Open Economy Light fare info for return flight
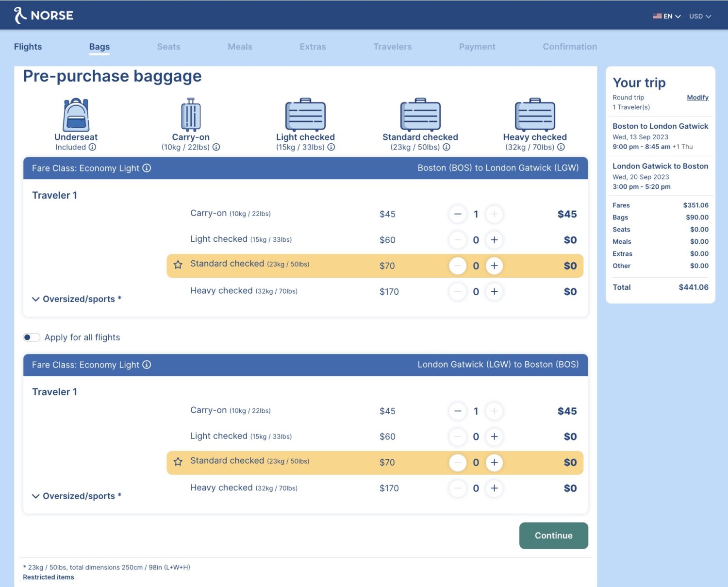This screenshot has height=587, width=728. point(147,365)
